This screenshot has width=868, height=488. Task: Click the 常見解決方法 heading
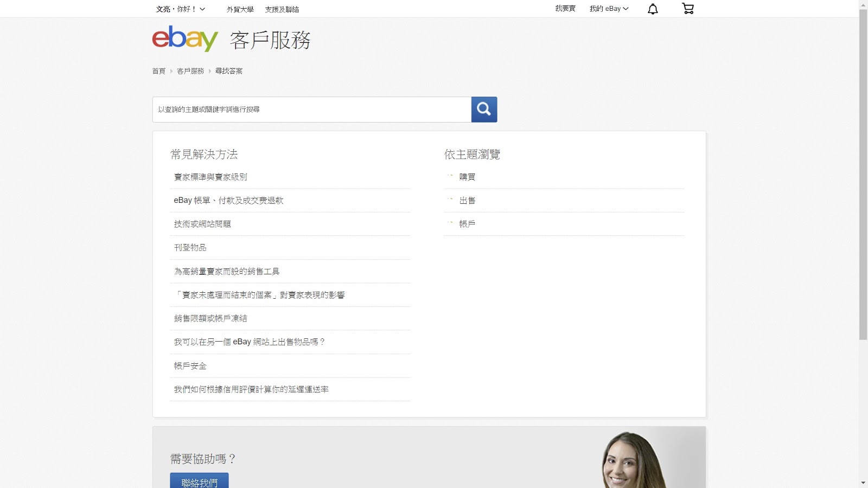(204, 155)
